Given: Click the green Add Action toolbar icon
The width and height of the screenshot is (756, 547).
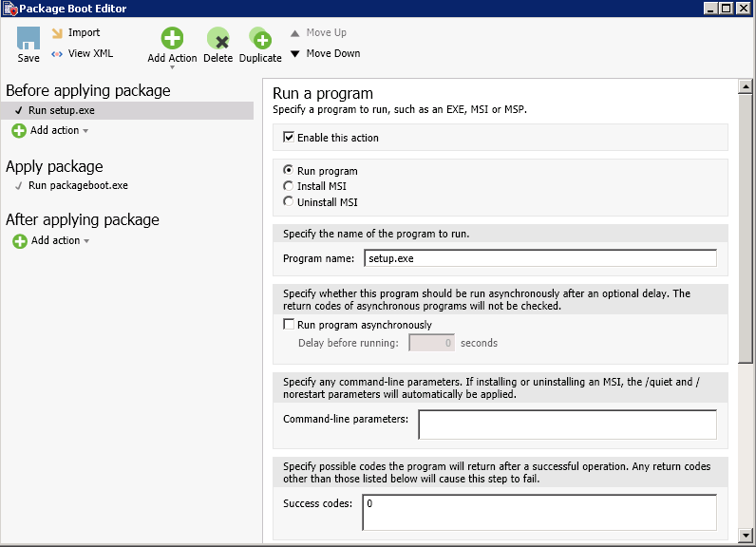Looking at the screenshot, I should tap(172, 39).
